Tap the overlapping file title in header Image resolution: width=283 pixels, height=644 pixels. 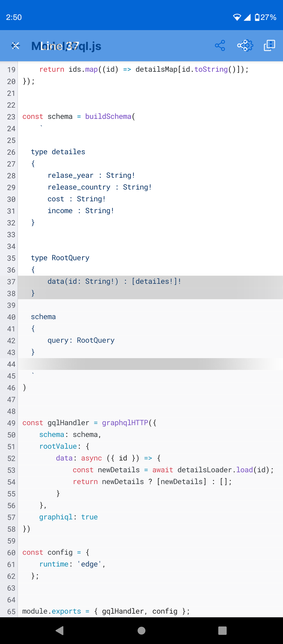point(66,46)
